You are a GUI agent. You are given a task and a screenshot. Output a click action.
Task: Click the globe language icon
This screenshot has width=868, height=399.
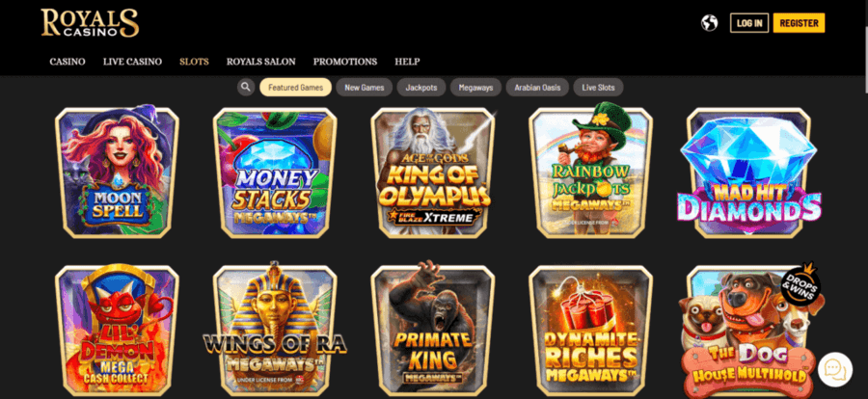pyautogui.click(x=709, y=23)
